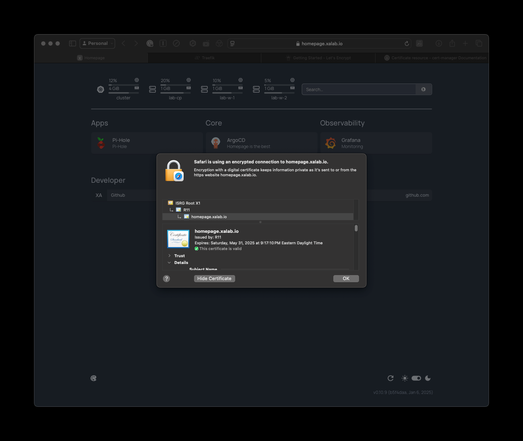
Task: Click the address bar showing homepage.xalab.io
Action: pyautogui.click(x=320, y=44)
